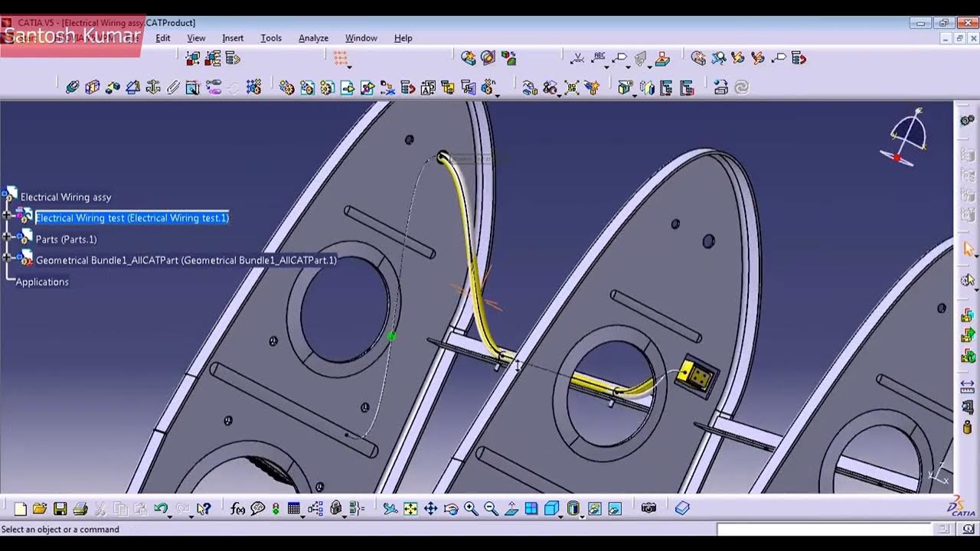
Task: Open the Tools menu
Action: point(271,38)
